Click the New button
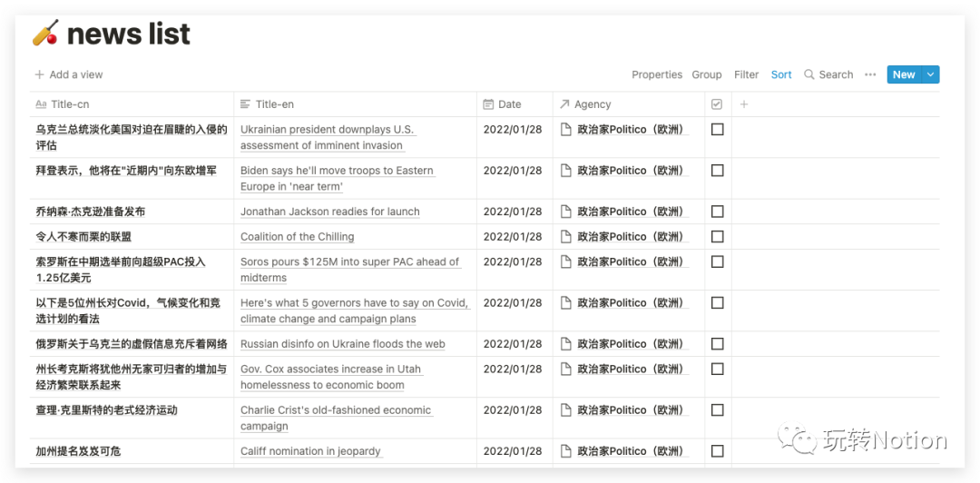 (903, 74)
